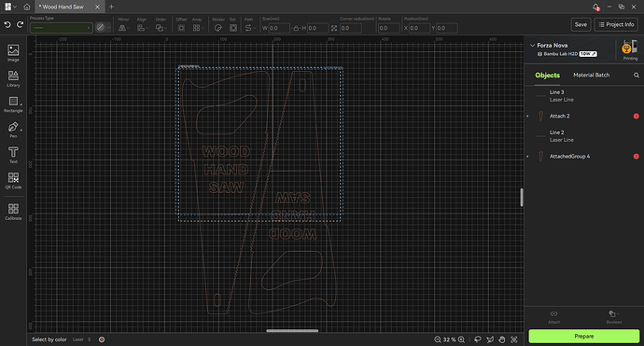644x346 pixels.
Task: Click the Attach button
Action: pos(554,317)
